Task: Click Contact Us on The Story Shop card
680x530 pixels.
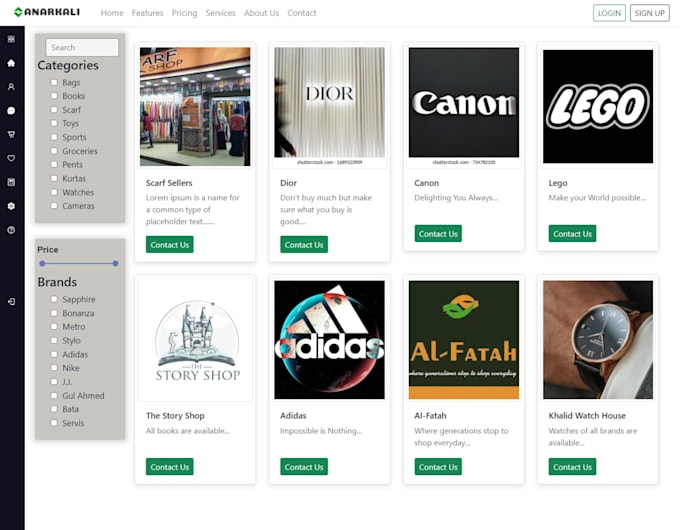Action: click(x=170, y=467)
